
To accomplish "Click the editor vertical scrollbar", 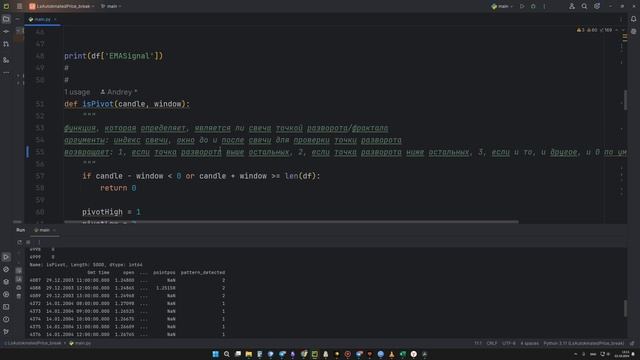I will 626,100.
